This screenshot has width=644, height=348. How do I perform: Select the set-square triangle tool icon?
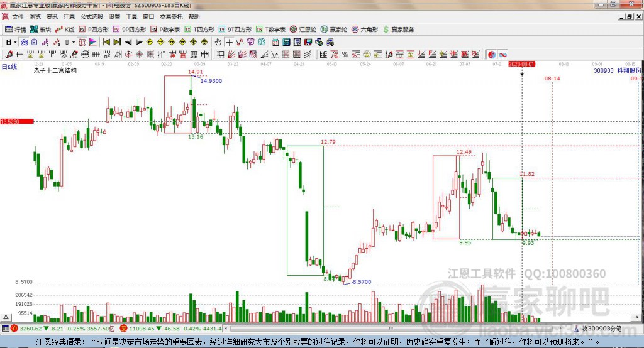(118, 54)
